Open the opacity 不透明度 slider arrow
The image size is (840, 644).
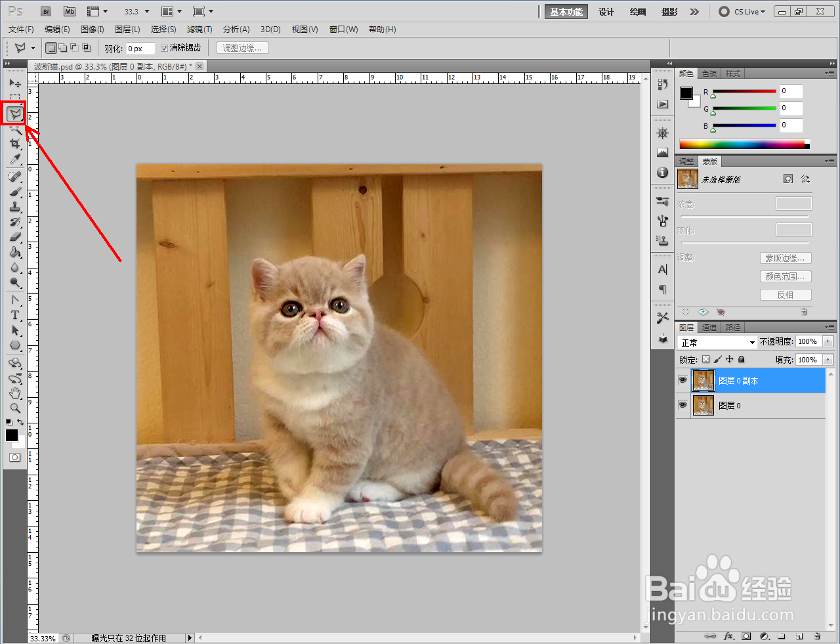828,341
